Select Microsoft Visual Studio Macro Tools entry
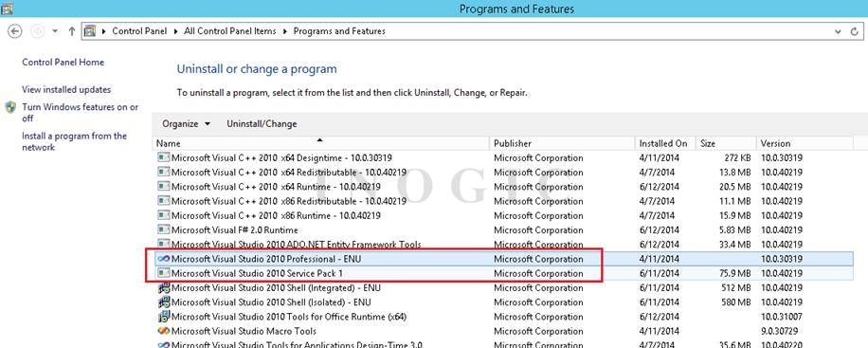This screenshot has width=868, height=348. point(244,331)
